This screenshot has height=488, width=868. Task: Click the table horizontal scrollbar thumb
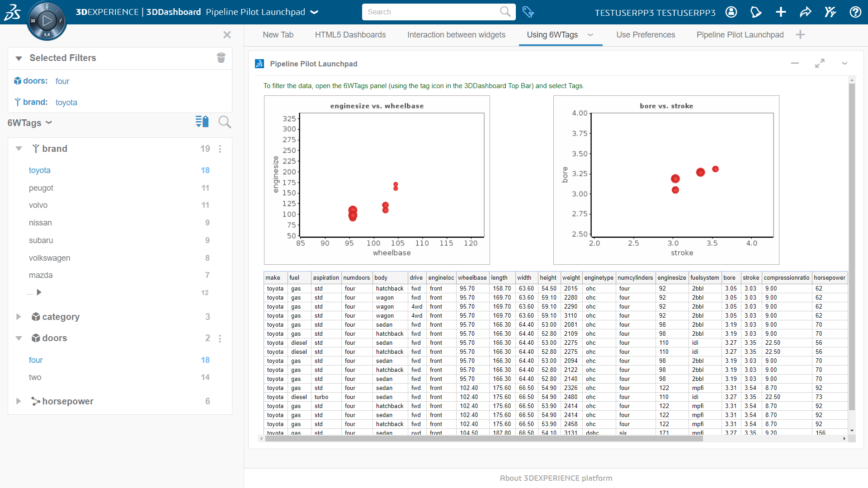click(x=484, y=439)
